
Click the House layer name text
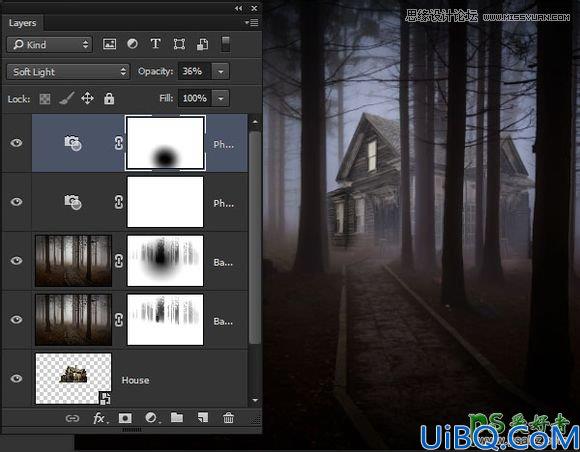[x=135, y=380]
